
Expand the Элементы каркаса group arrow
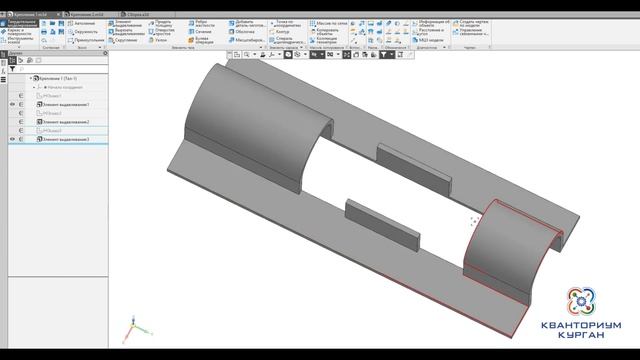pyautogui.click(x=302, y=48)
